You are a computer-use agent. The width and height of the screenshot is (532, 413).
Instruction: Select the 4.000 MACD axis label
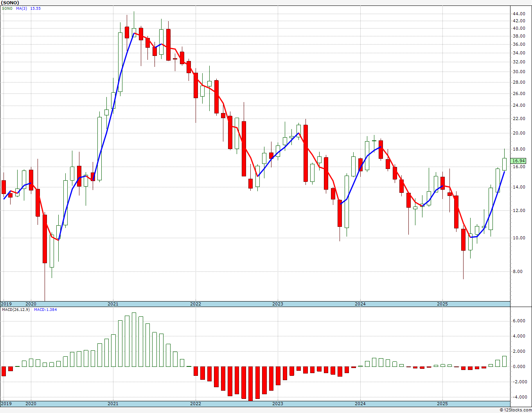click(519, 336)
